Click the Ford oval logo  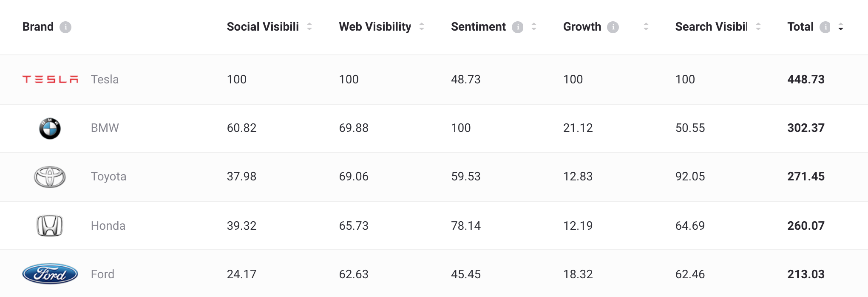(x=50, y=274)
